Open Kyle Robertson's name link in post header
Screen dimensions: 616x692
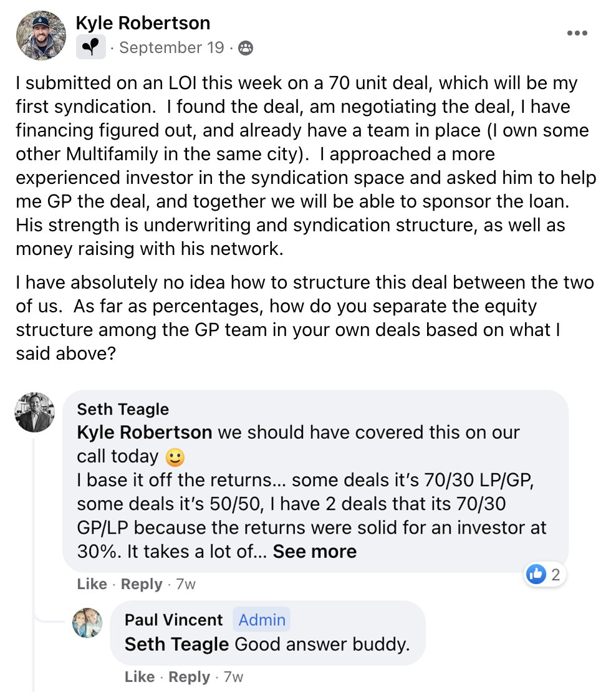click(x=143, y=23)
